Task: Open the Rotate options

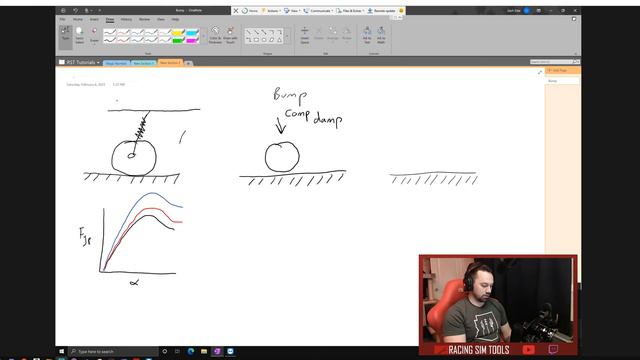Action: (347, 34)
